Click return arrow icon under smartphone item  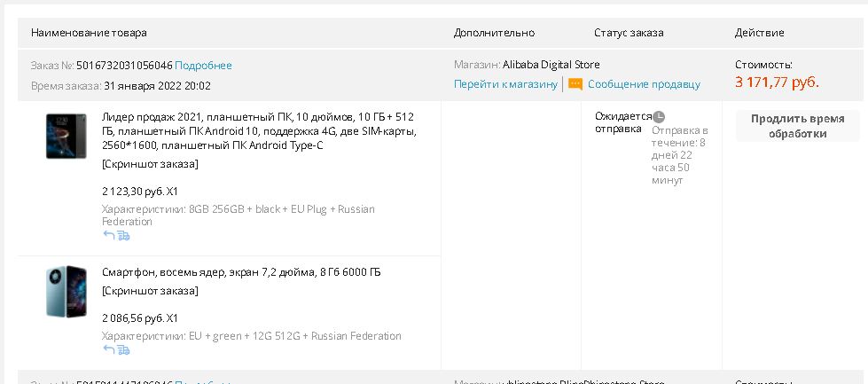point(108,349)
